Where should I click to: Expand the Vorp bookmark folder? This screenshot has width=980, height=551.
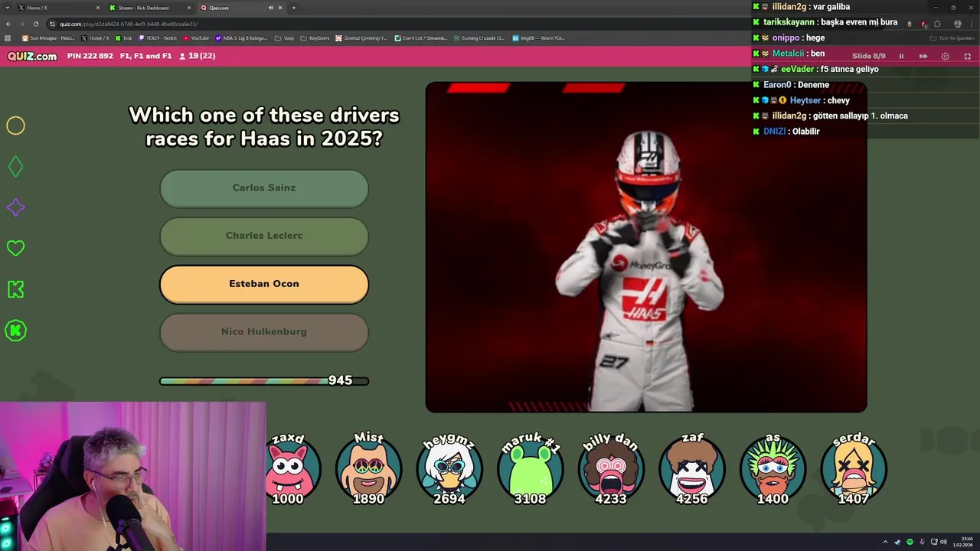coord(284,38)
